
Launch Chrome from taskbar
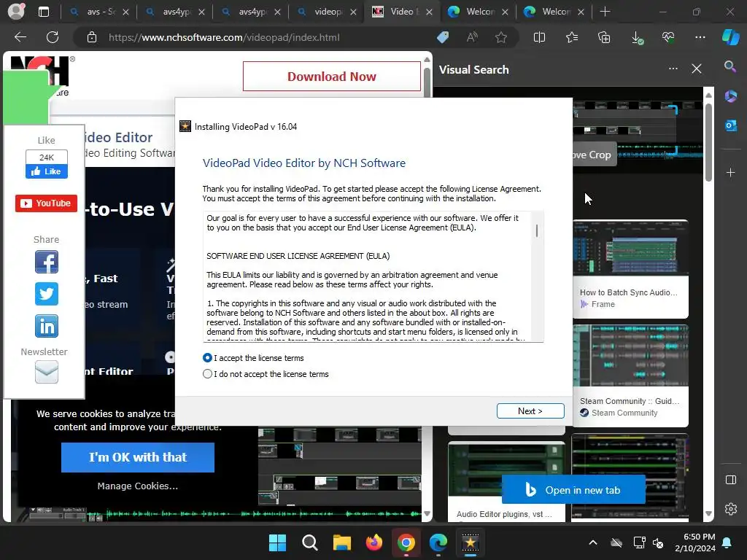[x=406, y=542]
